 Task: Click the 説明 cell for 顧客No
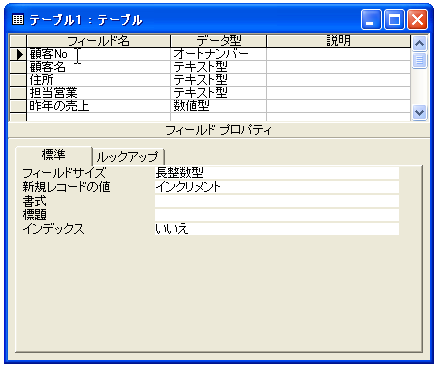click(x=339, y=54)
